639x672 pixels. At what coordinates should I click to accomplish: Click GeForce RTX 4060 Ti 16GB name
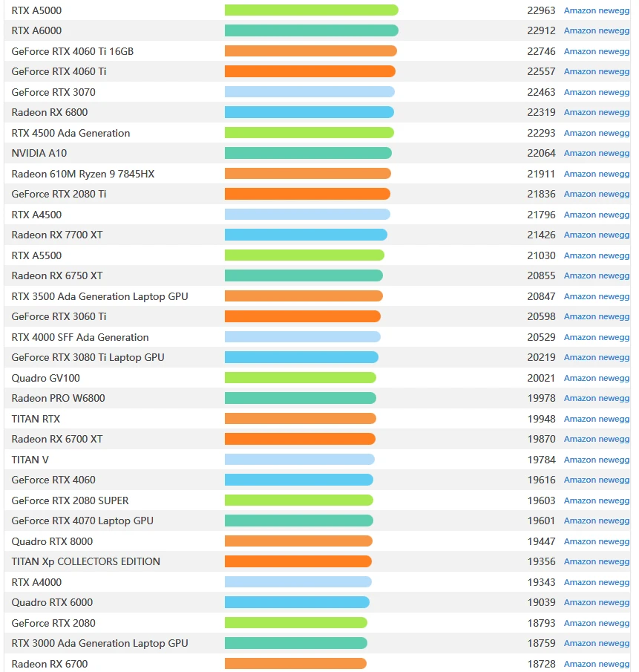[73, 51]
